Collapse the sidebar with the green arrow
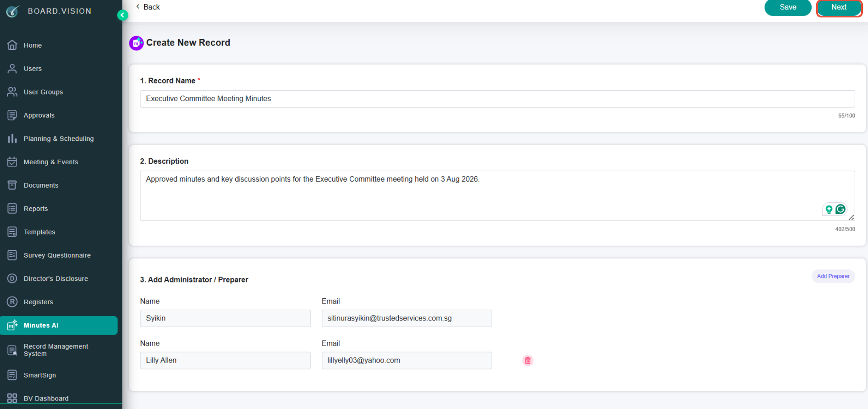This screenshot has height=409, width=868. pyautogui.click(x=123, y=15)
